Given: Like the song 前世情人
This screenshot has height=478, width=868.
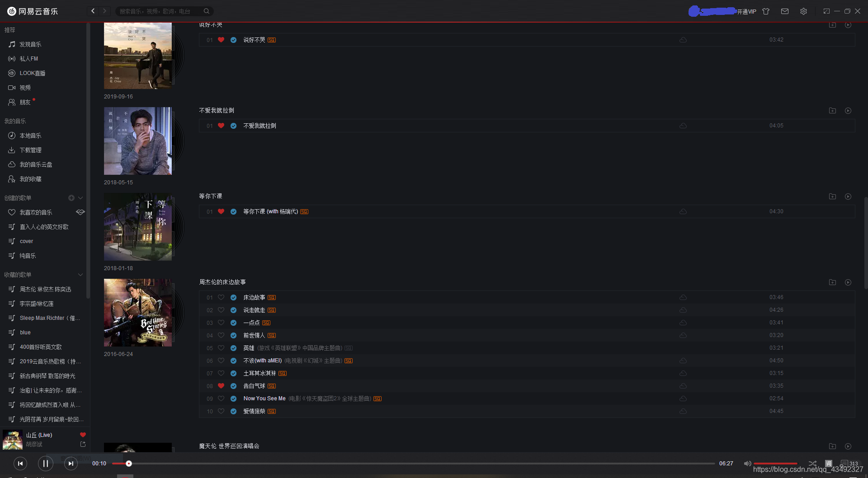Looking at the screenshot, I should [x=221, y=335].
